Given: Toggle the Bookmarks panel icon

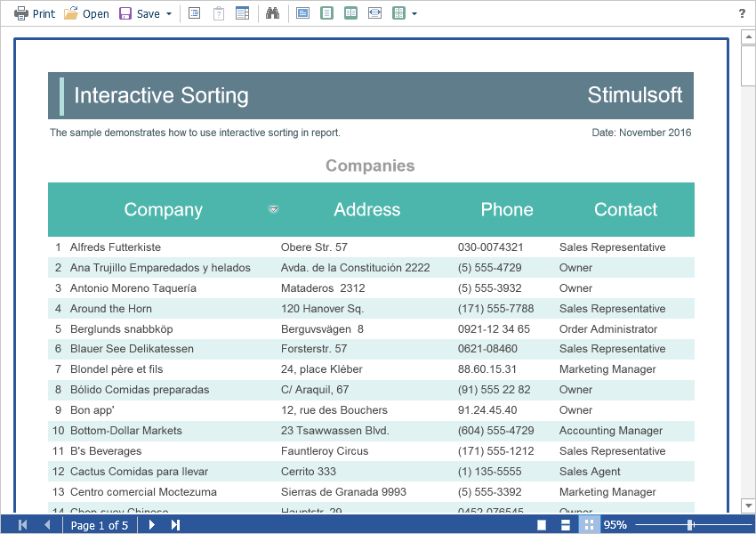Looking at the screenshot, I should point(195,13).
